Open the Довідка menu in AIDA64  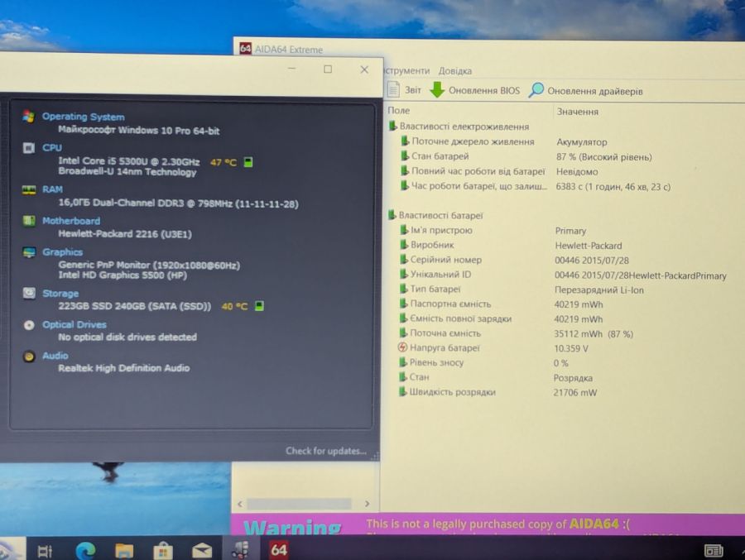coord(454,71)
